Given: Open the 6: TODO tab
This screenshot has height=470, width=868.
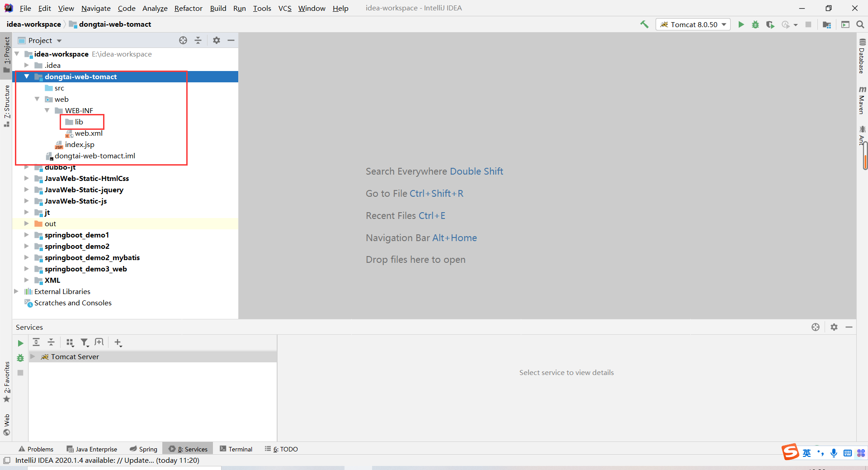Looking at the screenshot, I should tap(281, 449).
